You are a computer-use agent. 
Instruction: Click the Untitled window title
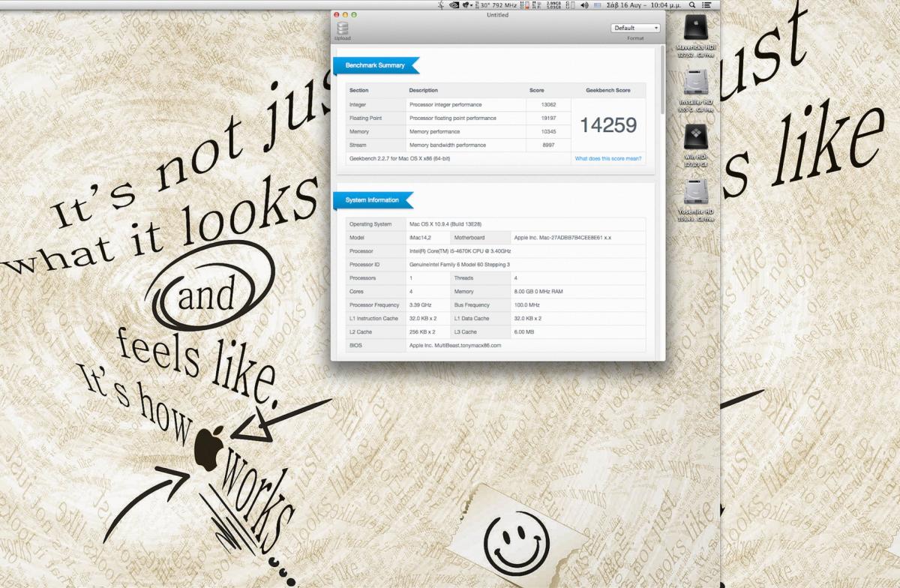[497, 15]
